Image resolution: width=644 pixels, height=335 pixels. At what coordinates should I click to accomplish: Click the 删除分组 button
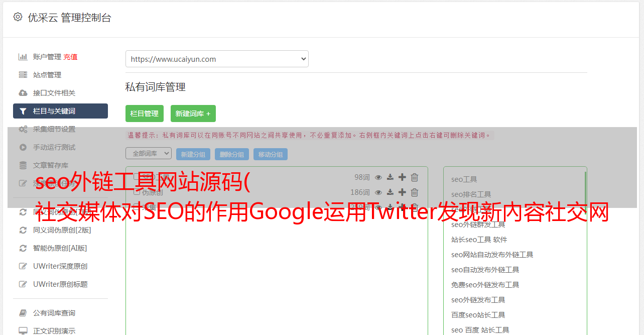[232, 154]
